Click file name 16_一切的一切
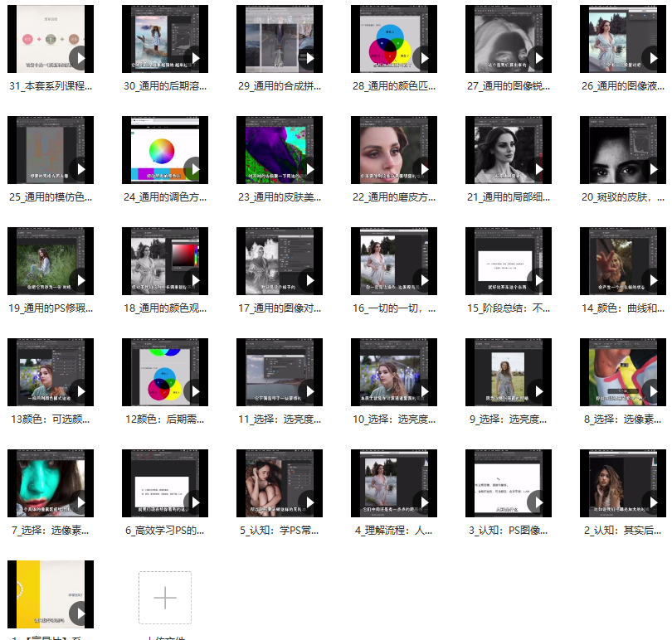This screenshot has width=672, height=640. (x=393, y=308)
